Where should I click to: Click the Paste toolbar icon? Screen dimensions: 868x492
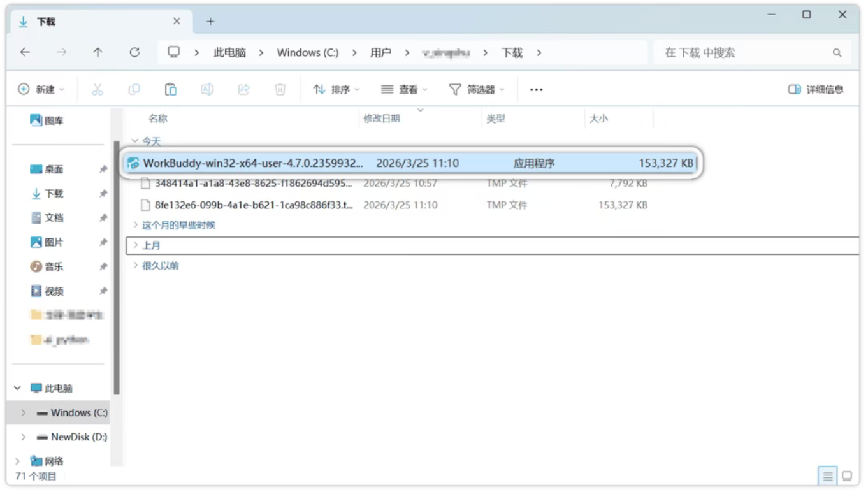click(171, 90)
